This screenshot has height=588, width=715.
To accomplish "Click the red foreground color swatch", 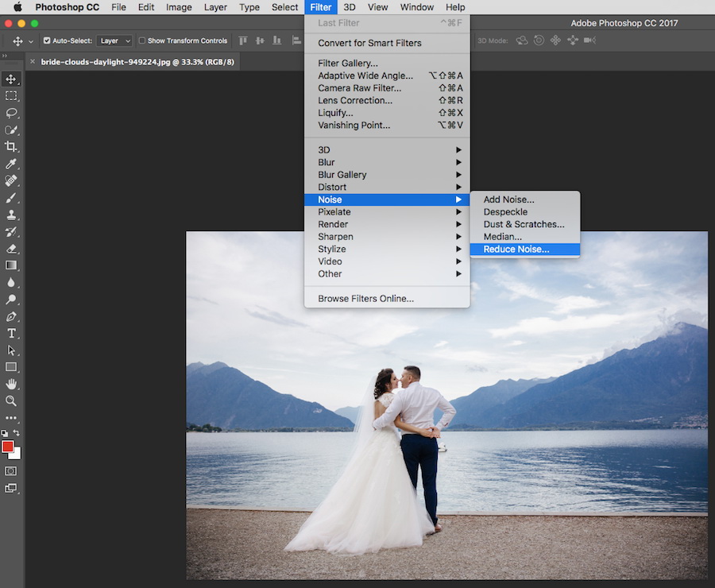I will click(x=8, y=447).
